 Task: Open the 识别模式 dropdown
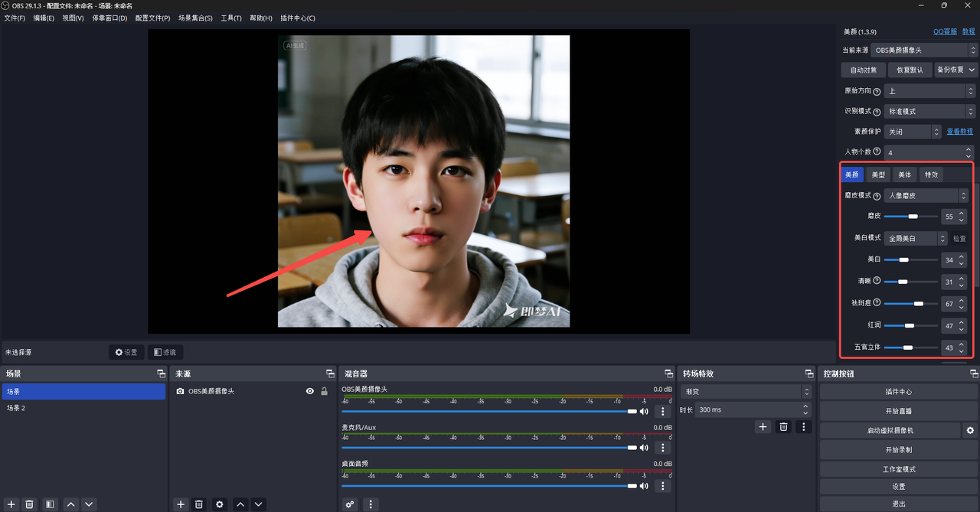coord(929,111)
